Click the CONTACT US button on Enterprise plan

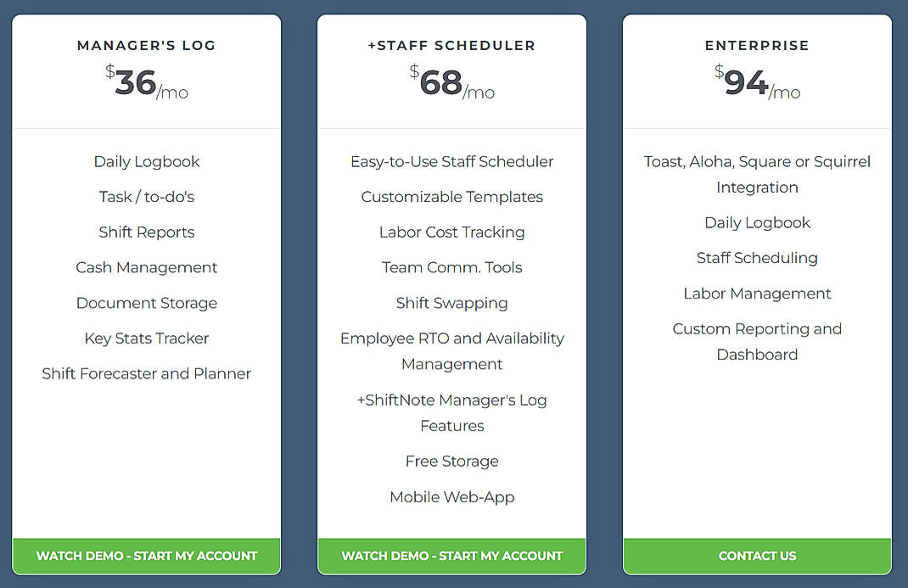tap(757, 556)
